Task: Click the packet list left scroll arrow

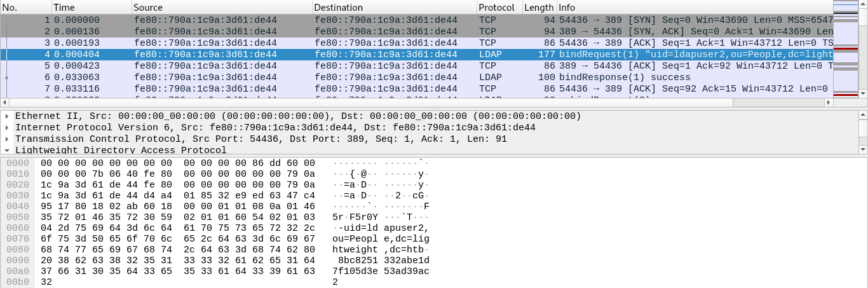Action: coord(4,102)
